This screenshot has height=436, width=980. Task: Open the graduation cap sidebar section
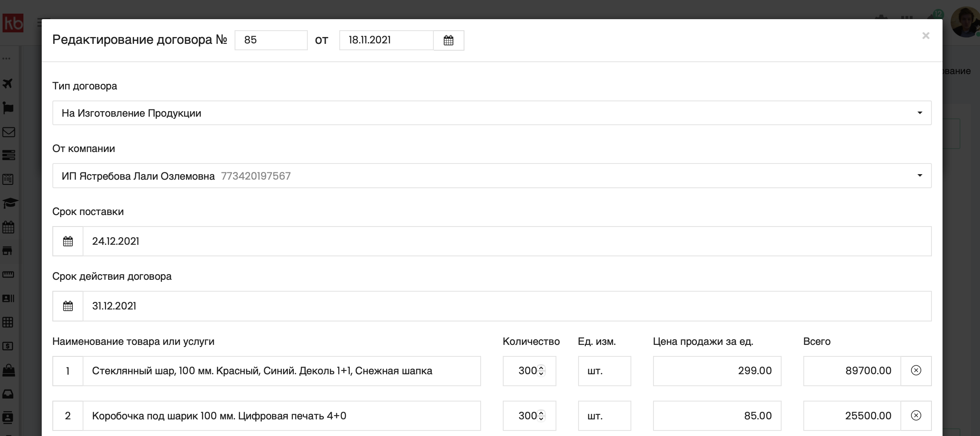click(9, 203)
